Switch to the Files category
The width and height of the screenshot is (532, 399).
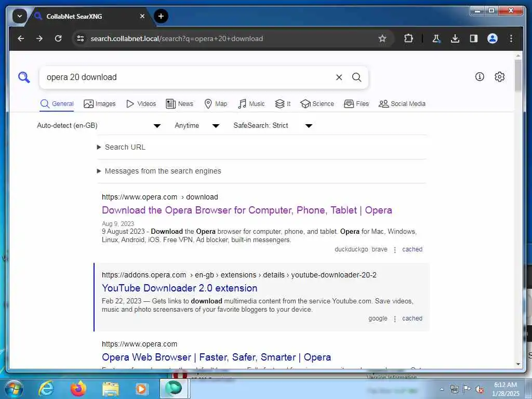(x=356, y=104)
